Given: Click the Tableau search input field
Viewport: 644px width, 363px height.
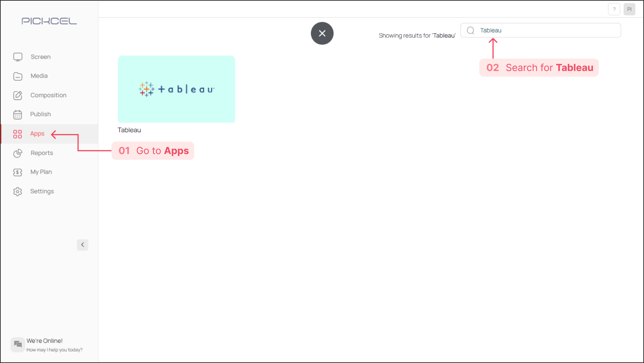Looking at the screenshot, I should (x=541, y=30).
